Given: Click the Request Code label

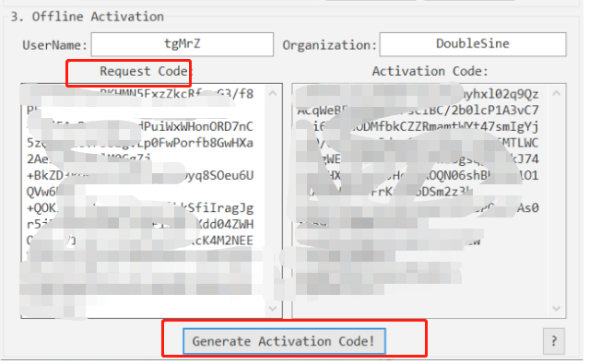Looking at the screenshot, I should click(147, 72).
